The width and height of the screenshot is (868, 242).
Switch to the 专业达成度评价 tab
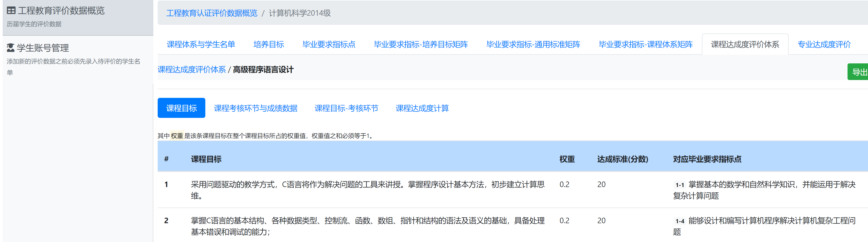(x=824, y=44)
